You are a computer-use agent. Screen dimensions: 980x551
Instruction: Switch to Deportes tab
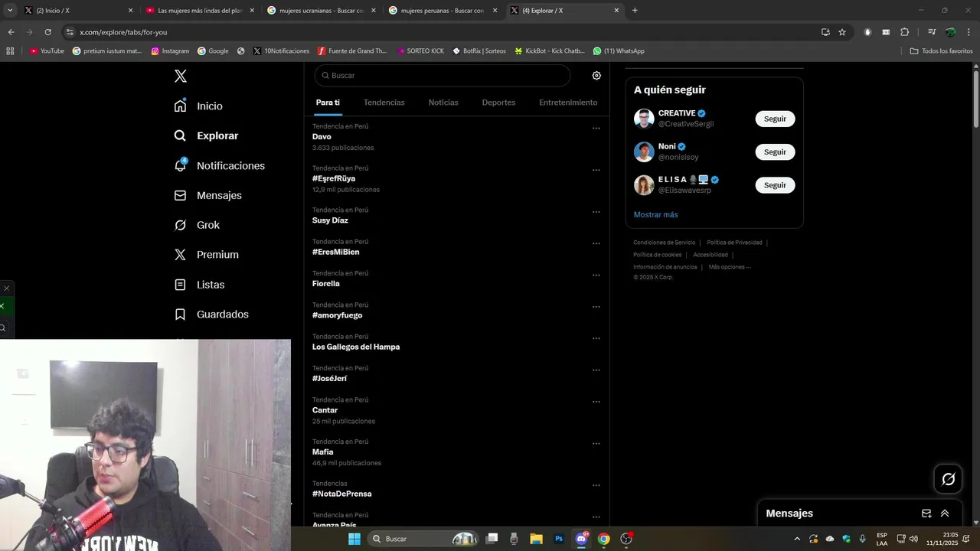coord(498,103)
